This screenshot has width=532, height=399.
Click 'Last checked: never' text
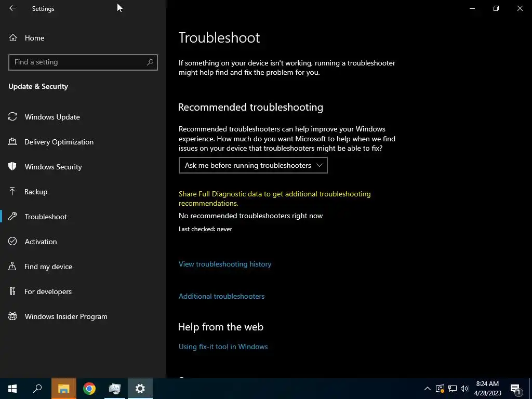click(x=205, y=229)
